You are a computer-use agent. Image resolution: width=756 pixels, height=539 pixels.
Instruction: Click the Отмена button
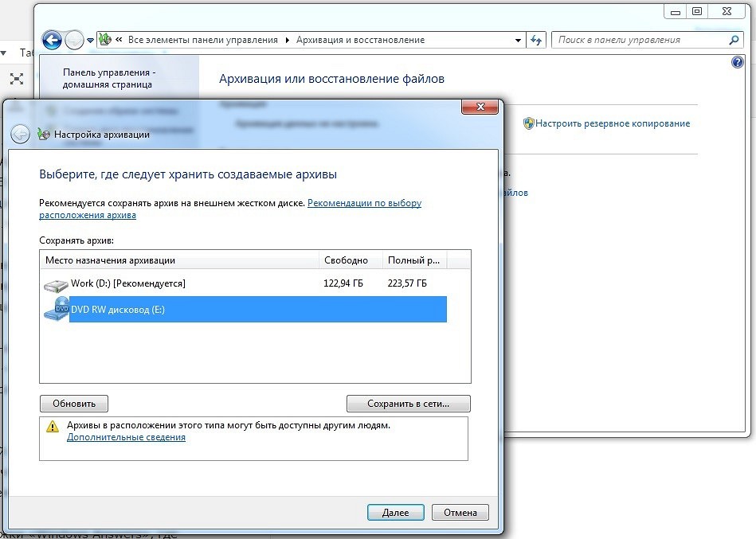point(460,513)
